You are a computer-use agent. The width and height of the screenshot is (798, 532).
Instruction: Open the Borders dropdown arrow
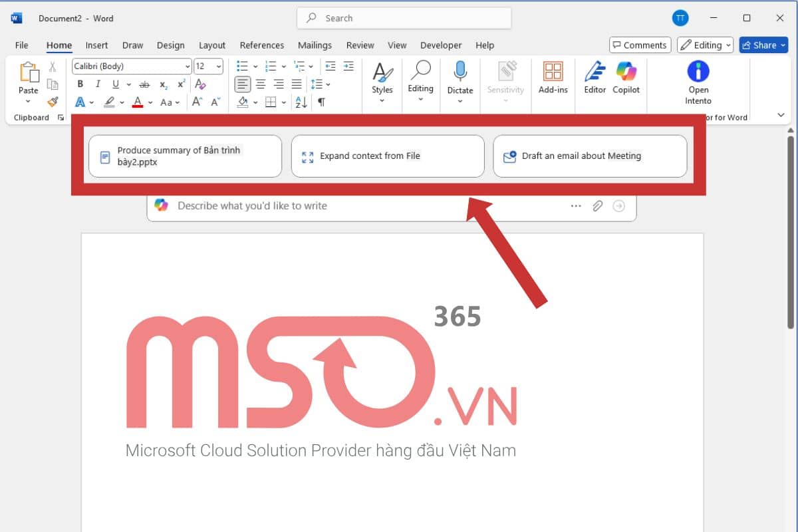(284, 102)
